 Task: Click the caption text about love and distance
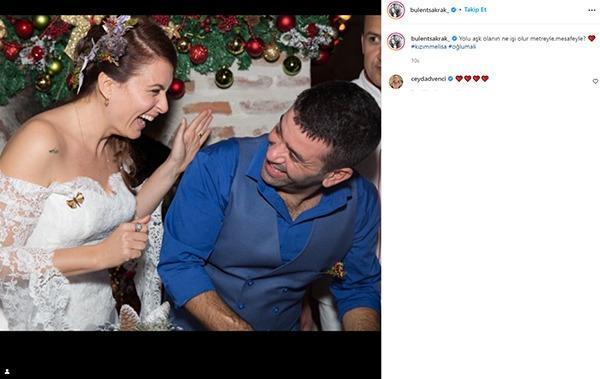click(522, 39)
